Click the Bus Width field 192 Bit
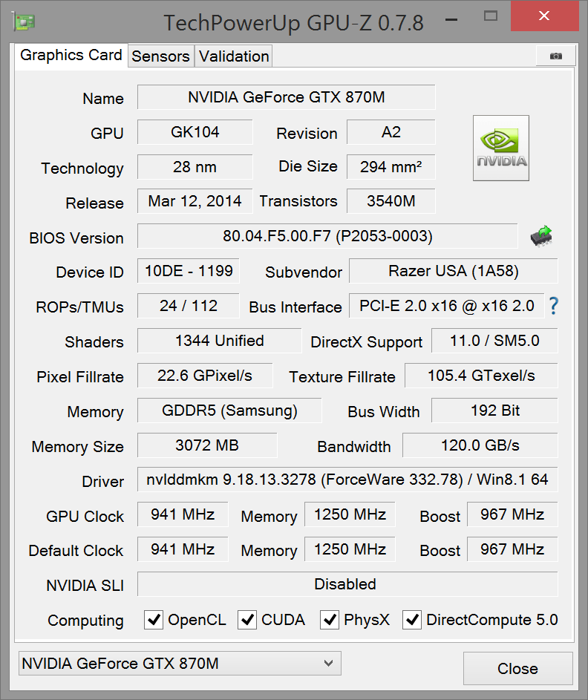This screenshot has width=588, height=700. pos(494,410)
